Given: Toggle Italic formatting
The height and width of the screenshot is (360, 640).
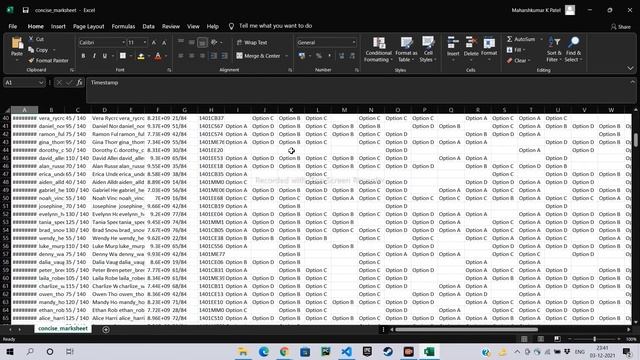Looking at the screenshot, I should [x=94, y=56].
